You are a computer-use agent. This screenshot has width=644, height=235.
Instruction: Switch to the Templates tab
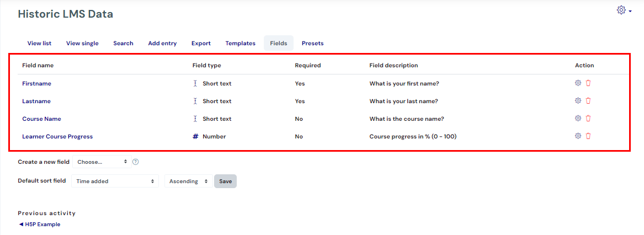coord(240,43)
